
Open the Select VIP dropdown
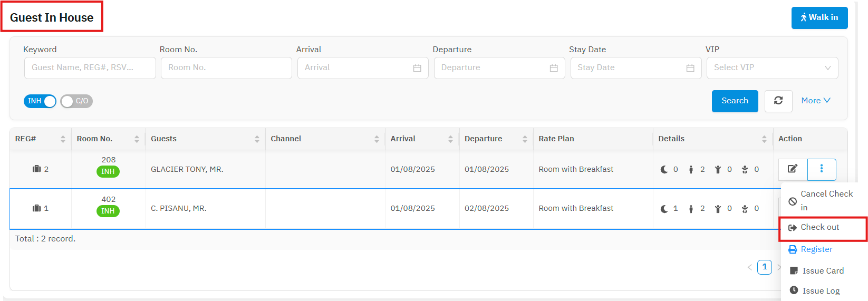click(x=772, y=68)
